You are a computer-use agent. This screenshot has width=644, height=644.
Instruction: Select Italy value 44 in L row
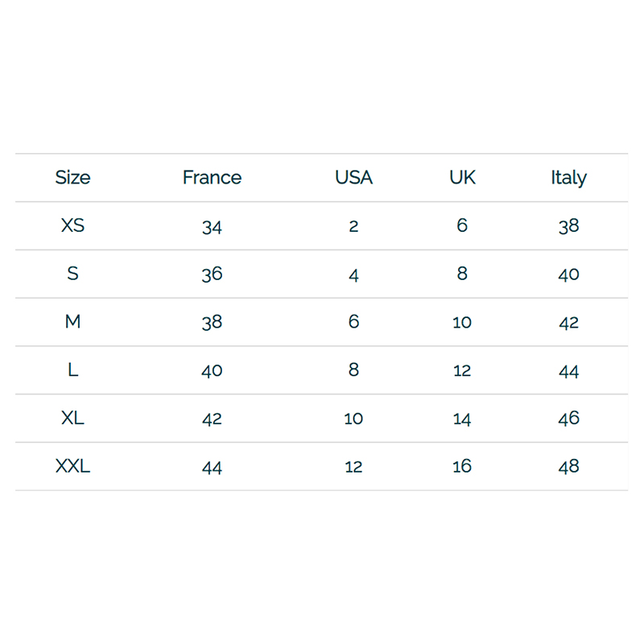(x=569, y=372)
